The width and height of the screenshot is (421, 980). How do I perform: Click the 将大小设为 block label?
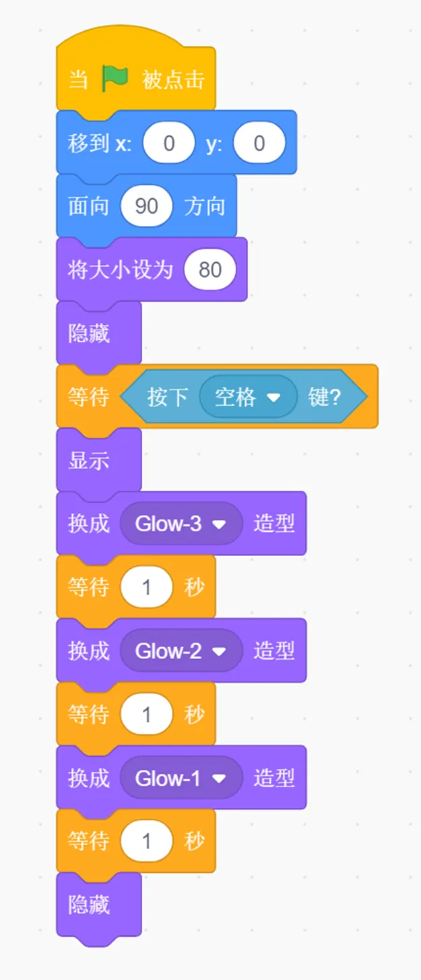[x=121, y=270]
